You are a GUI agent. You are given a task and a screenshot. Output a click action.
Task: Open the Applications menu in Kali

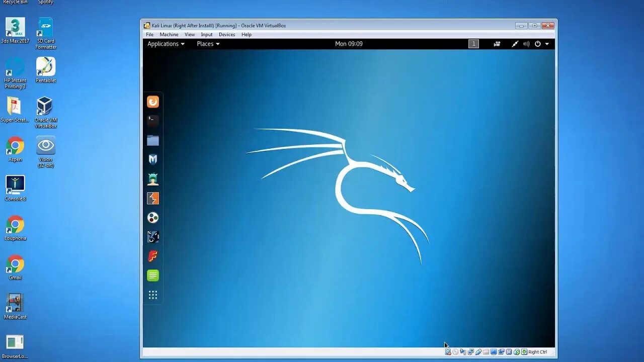coord(166,44)
